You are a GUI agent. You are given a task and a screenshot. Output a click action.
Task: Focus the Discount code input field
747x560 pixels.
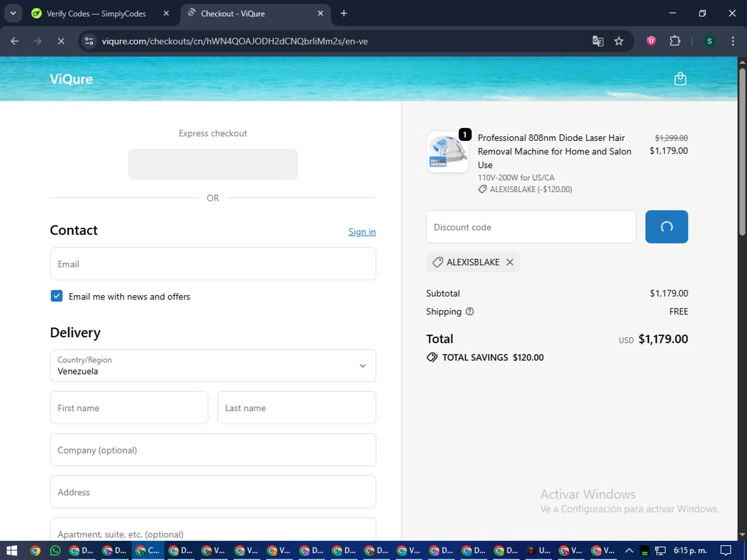[x=531, y=227]
